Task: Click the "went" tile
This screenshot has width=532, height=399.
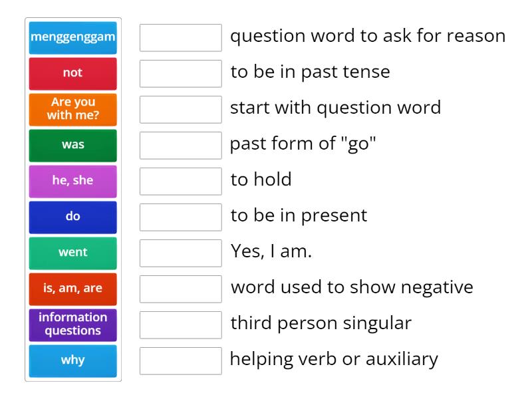Action: (72, 253)
